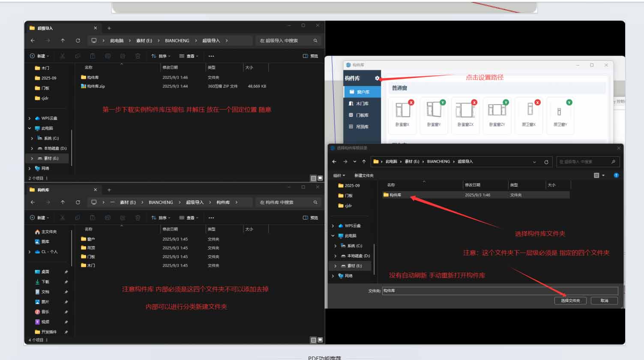Click the up-arrow icon in the 构件库 explorer window
Image resolution: width=644 pixels, height=360 pixels.
tap(63, 202)
